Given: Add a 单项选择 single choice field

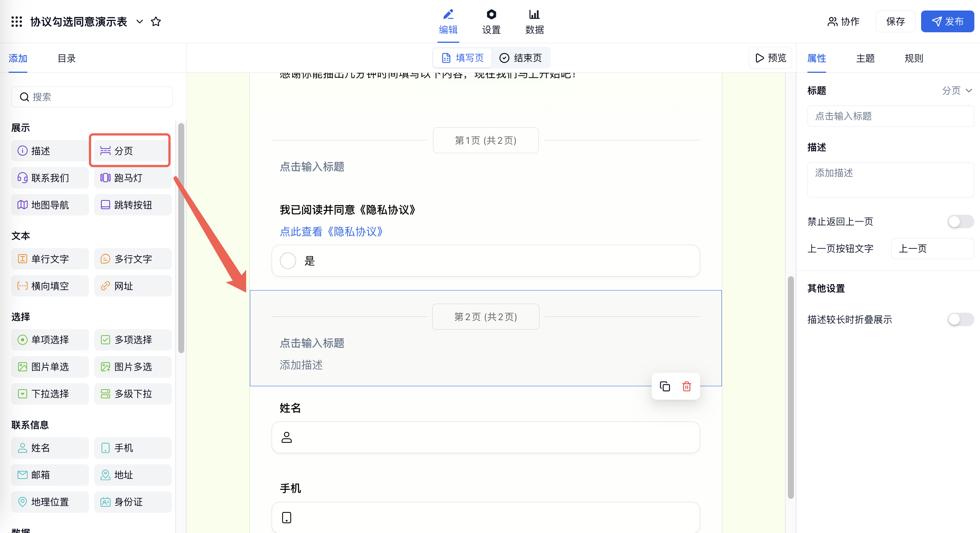Looking at the screenshot, I should coord(50,340).
